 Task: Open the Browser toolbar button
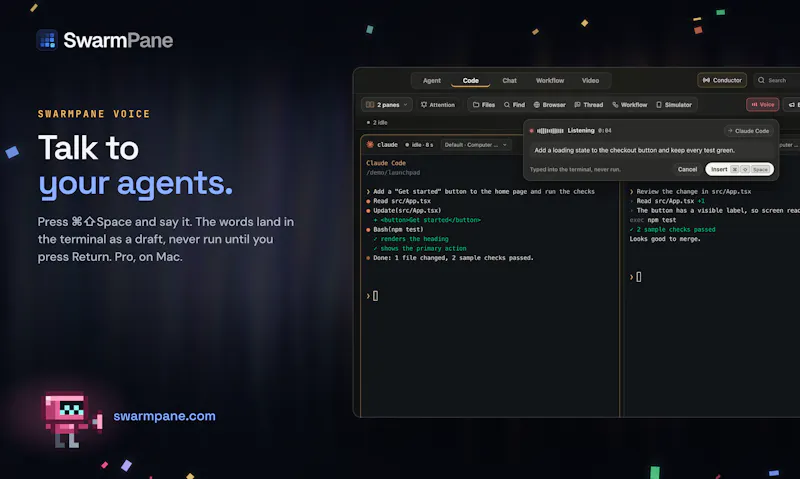point(549,105)
